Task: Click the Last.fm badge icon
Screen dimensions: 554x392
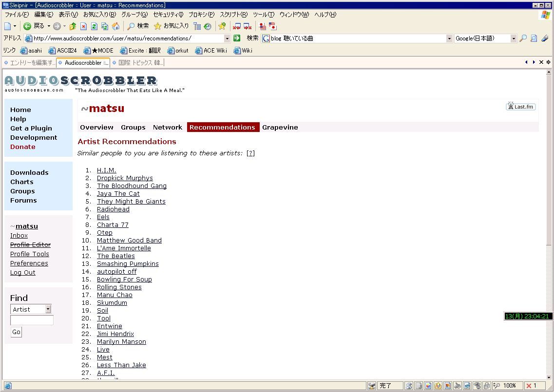Action: pyautogui.click(x=520, y=107)
